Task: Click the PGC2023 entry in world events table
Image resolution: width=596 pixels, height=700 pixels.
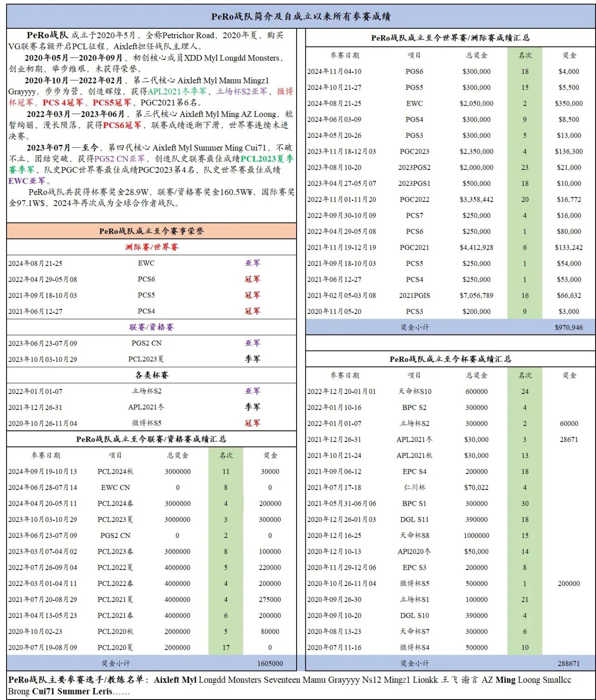Action: 414,151
